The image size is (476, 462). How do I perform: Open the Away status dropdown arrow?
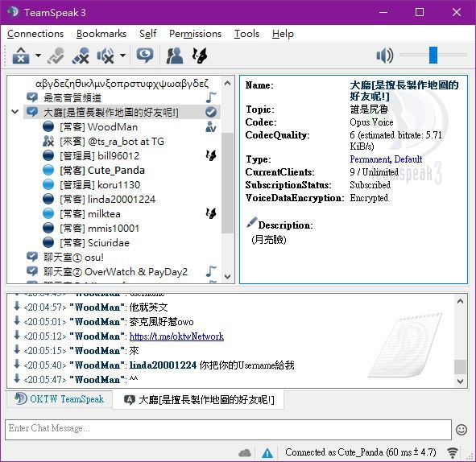[x=38, y=56]
